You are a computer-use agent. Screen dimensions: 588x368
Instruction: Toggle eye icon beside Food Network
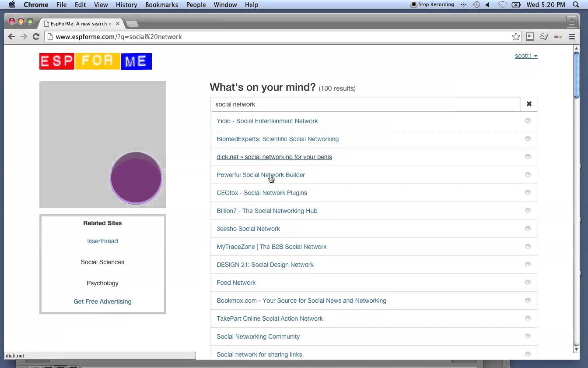tap(528, 282)
